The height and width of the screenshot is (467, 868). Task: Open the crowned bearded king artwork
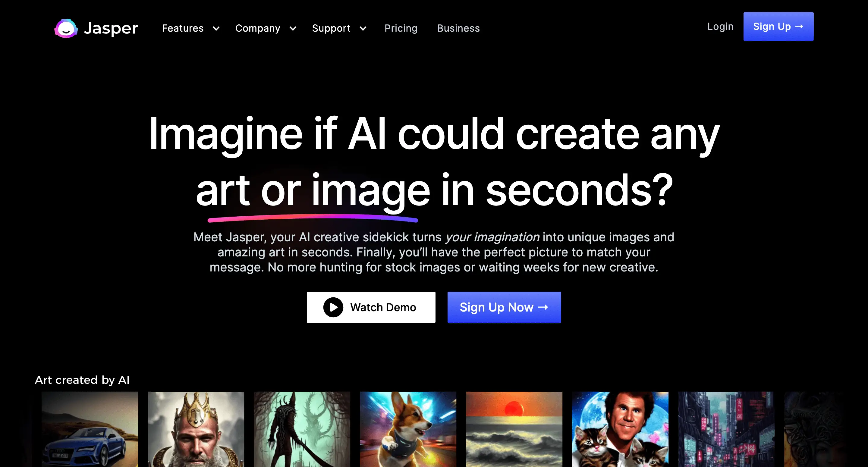pos(196,429)
